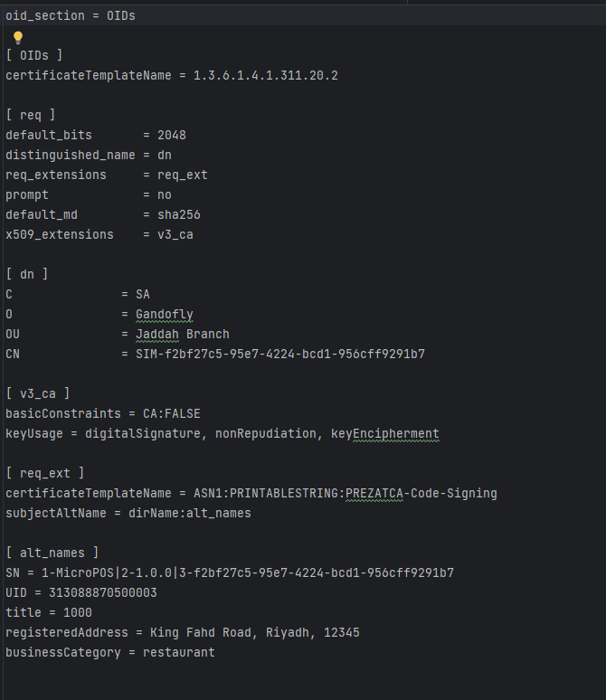Click the oid_section = OIDs line
This screenshot has height=700, width=606.
coord(71,16)
